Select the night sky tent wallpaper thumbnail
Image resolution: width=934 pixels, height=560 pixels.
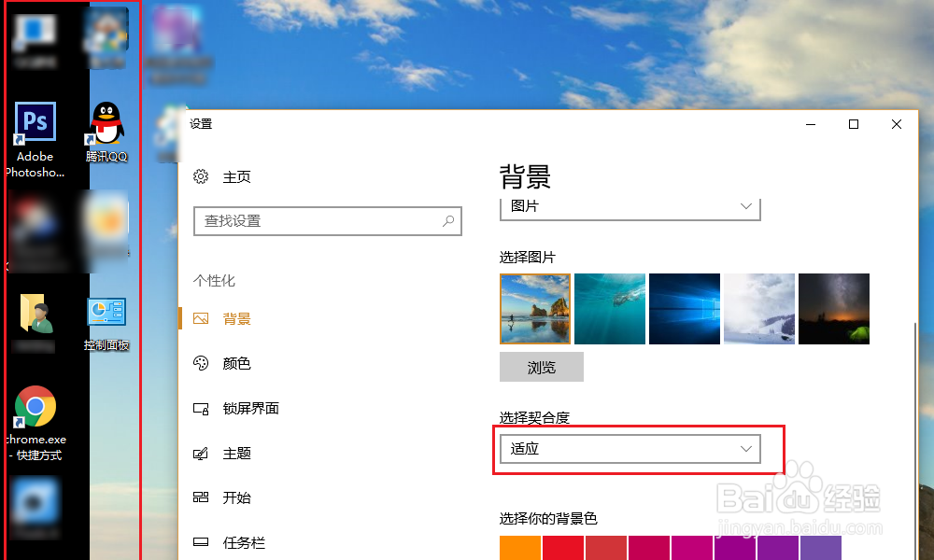(x=834, y=309)
